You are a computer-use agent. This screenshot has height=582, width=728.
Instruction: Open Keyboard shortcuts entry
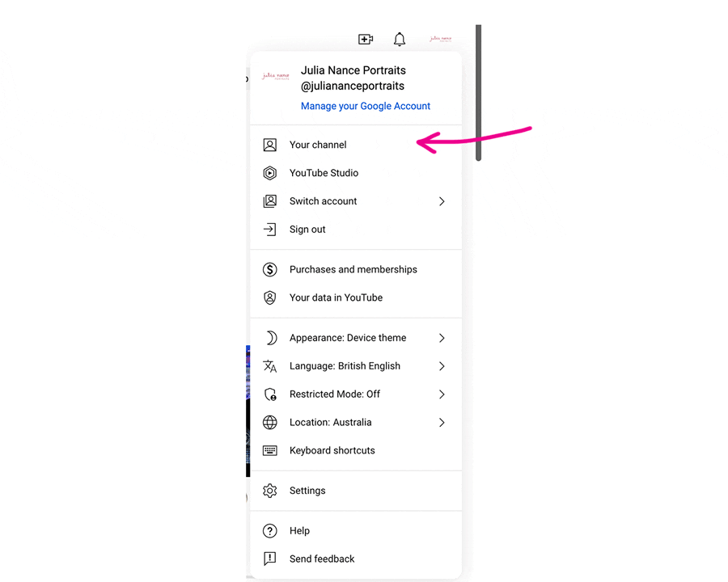click(x=356, y=451)
